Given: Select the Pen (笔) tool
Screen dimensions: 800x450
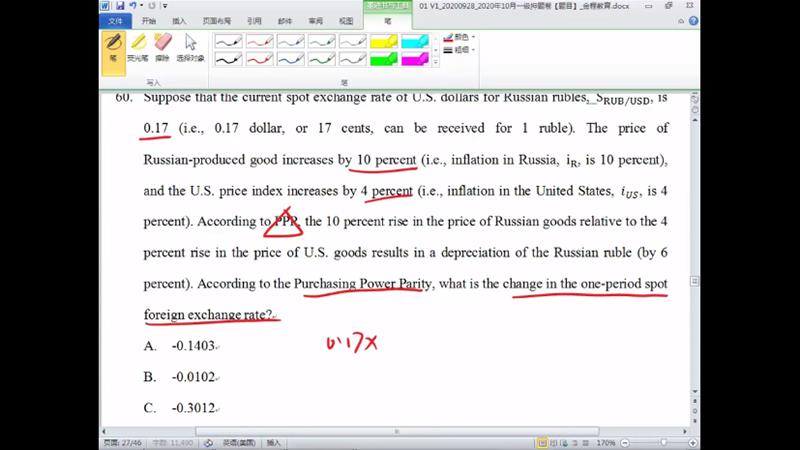Looking at the screenshot, I should click(x=113, y=47).
